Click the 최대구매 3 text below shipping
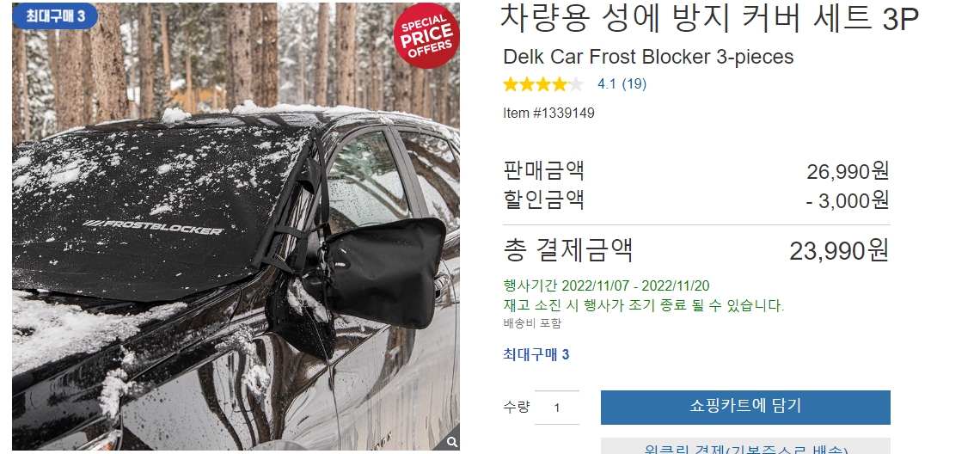This screenshot has width=980, height=454. click(x=536, y=354)
